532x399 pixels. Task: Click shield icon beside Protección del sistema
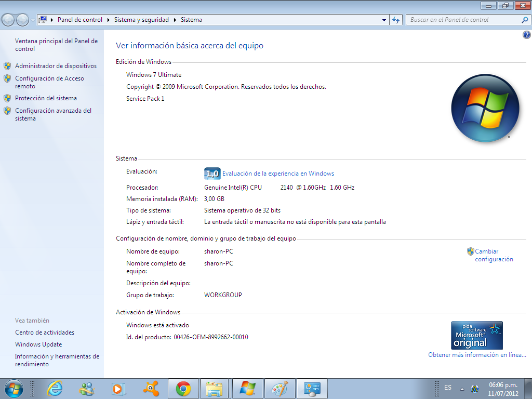tap(7, 98)
